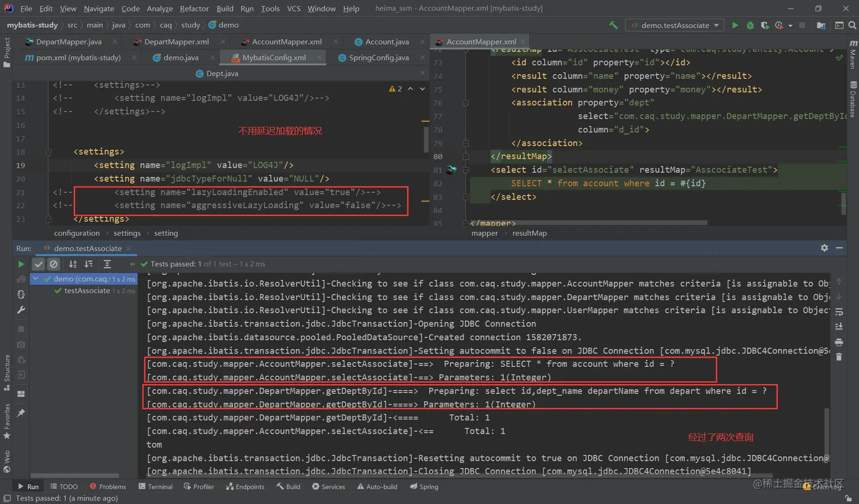Viewport: 859px width, 504px height.
Task: Open the Project Structure dialog icon
Action: point(821,25)
